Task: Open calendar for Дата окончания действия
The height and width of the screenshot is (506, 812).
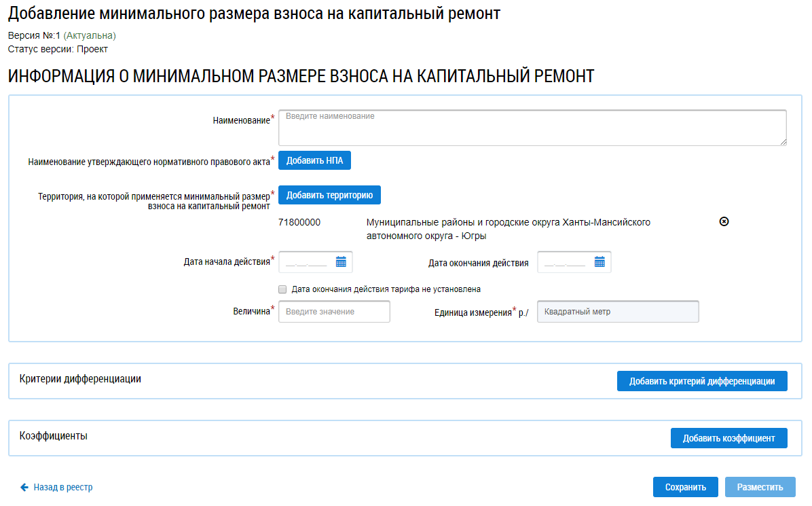Action: (x=599, y=262)
